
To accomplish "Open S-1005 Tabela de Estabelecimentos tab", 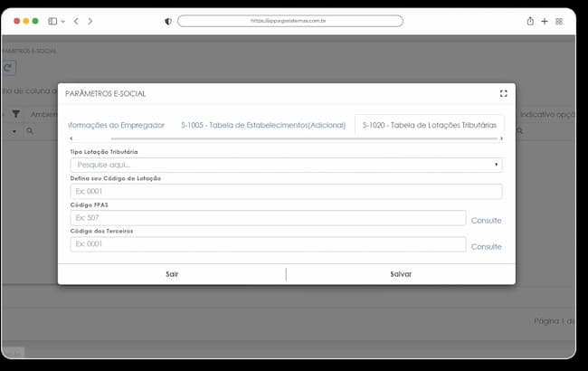I will 263,125.
